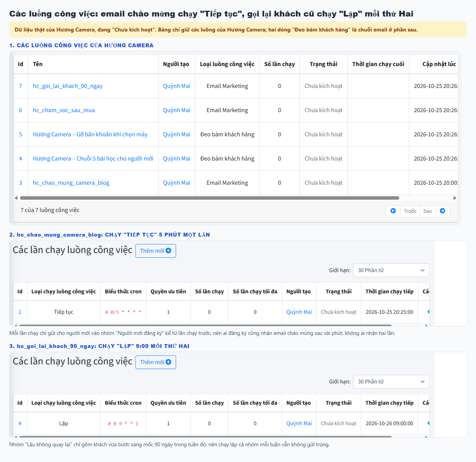Click 'Trạng thái' header in workflows table
Screen dimensions: 476x462
click(x=324, y=64)
